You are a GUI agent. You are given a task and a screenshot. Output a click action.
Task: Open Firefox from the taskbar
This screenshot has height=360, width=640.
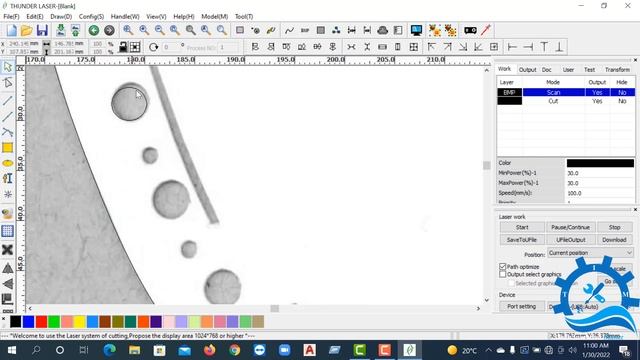click(209, 350)
